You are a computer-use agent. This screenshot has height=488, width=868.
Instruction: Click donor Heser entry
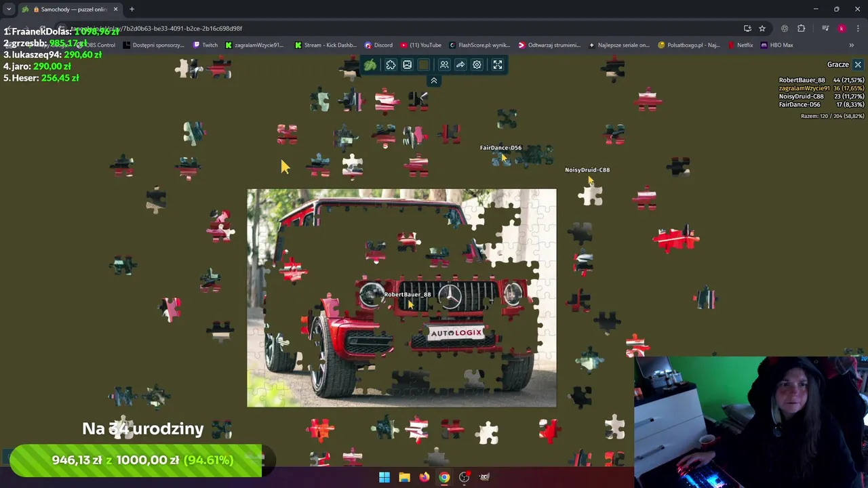tap(41, 78)
